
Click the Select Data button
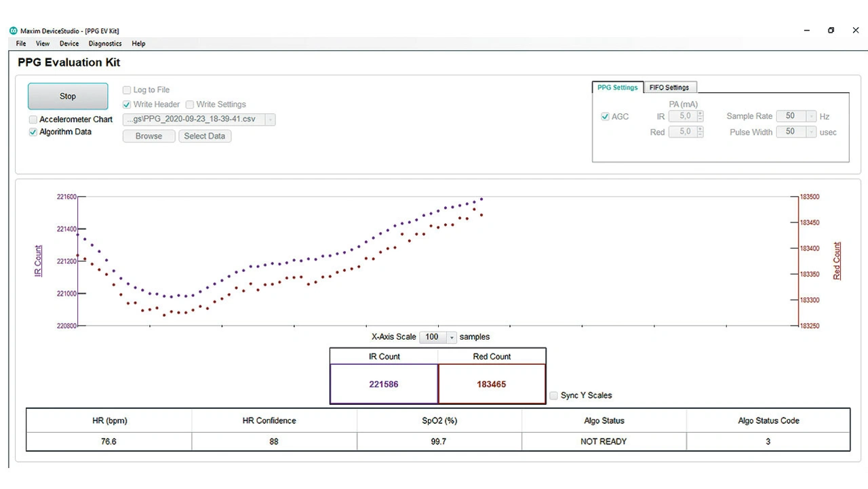[204, 136]
